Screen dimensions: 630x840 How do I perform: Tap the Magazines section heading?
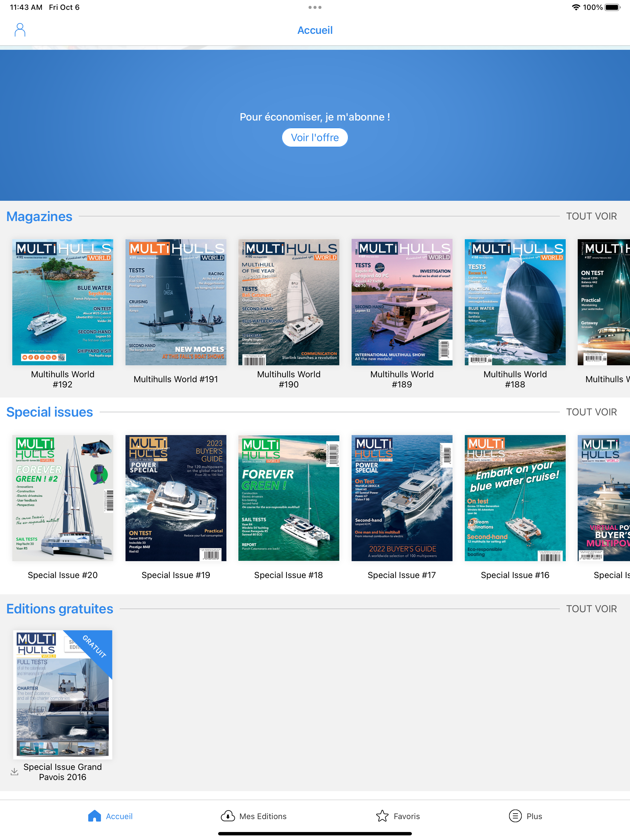point(39,216)
